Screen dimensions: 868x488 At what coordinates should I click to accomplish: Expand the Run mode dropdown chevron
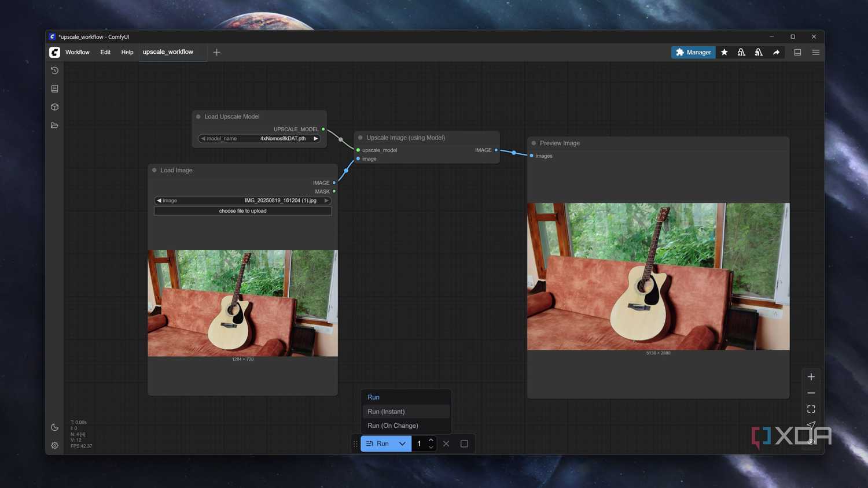point(402,443)
